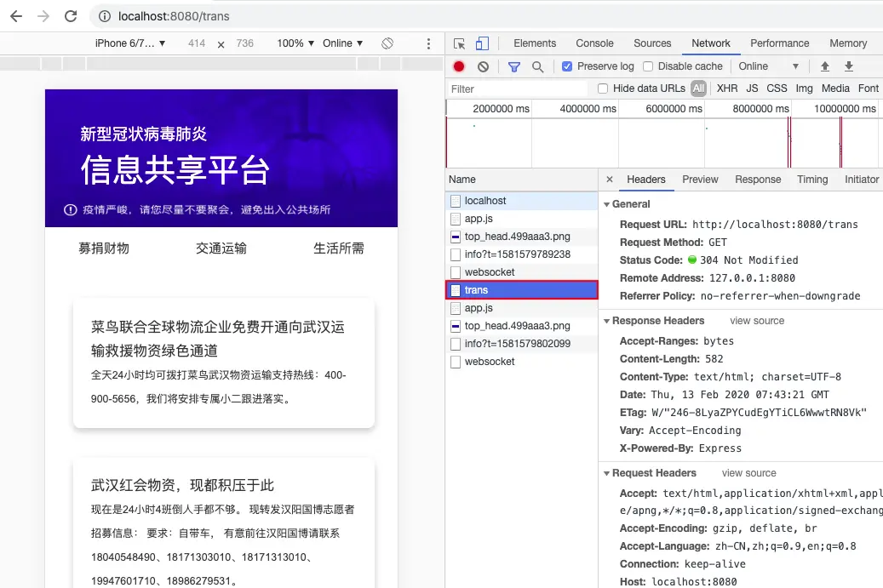The height and width of the screenshot is (588, 883).
Task: Select the info?t=1581579802099 request
Action: [521, 344]
